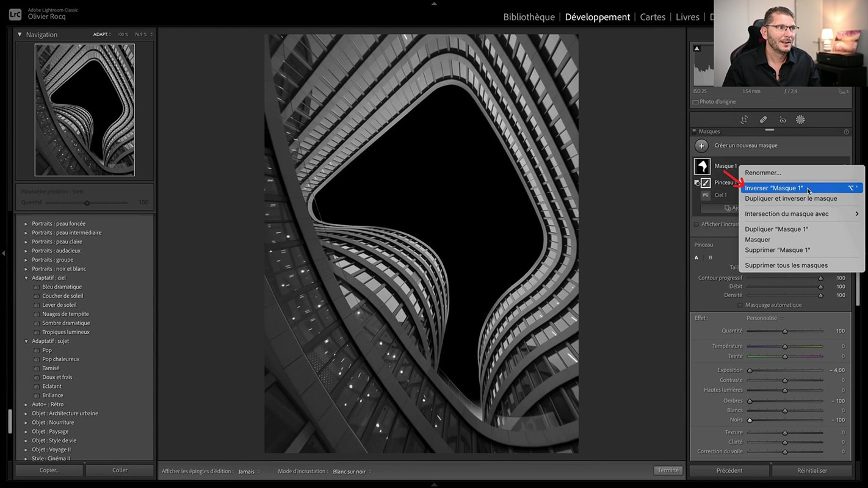Choose Inverser "Masque 1" menu entry
Viewport: 868px width, 488px height.
tap(802, 188)
